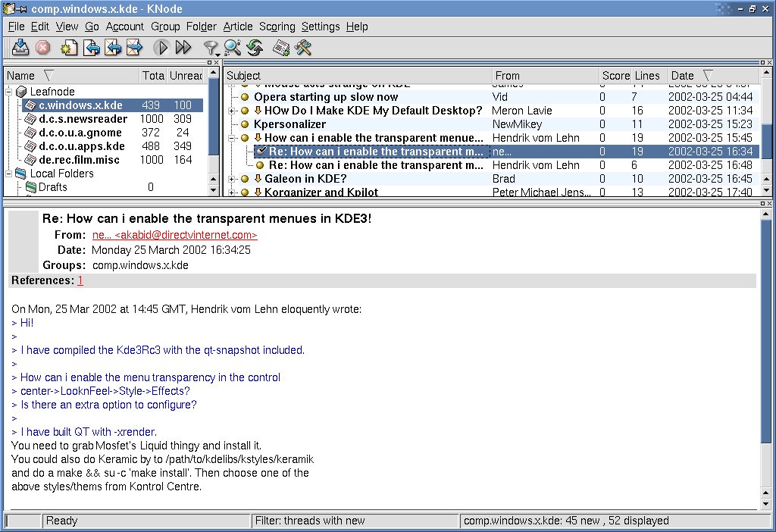This screenshot has height=532, width=776.
Task: Sort the article list by Date column
Action: pos(682,76)
